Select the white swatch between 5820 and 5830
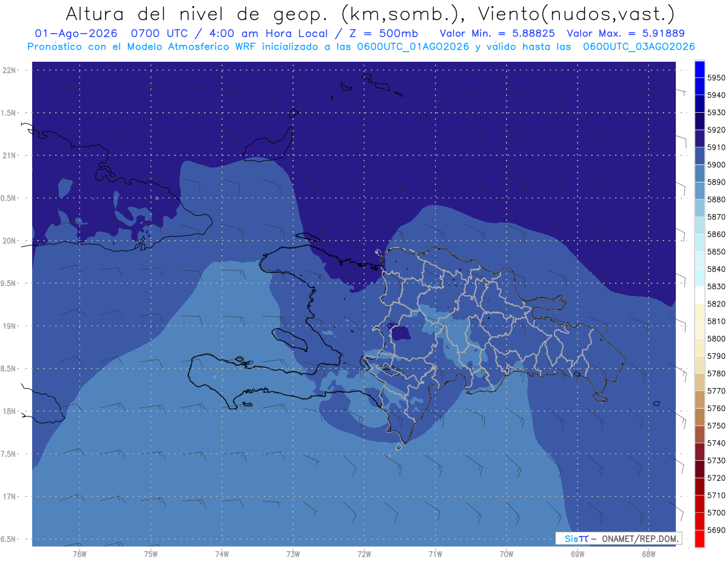This screenshot has width=728, height=562. coord(699,295)
